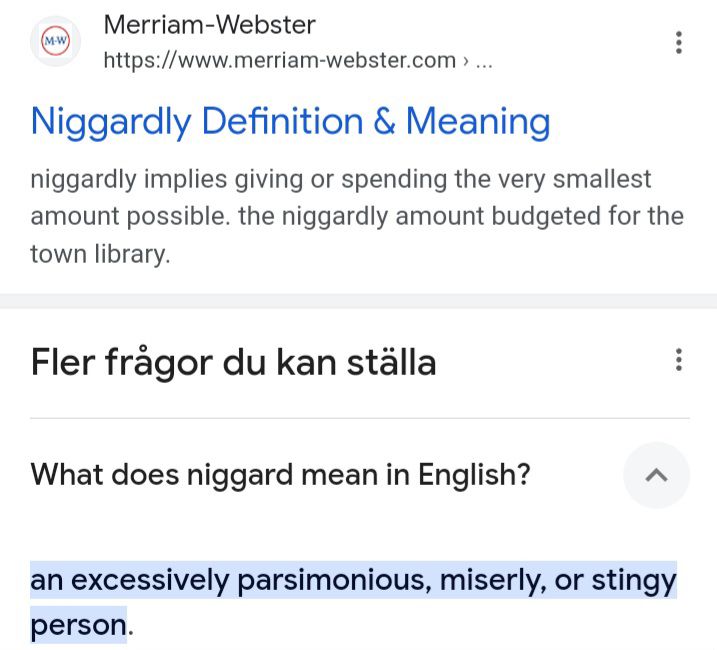Viewport: 717px width, 650px height.
Task: Open three-dot options for the Merriam-Webster result
Action: click(679, 42)
